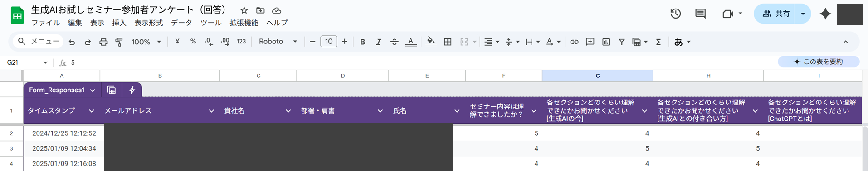Click the table view icon beside Form_Responses1
The height and width of the screenshot is (171, 868).
[112, 90]
